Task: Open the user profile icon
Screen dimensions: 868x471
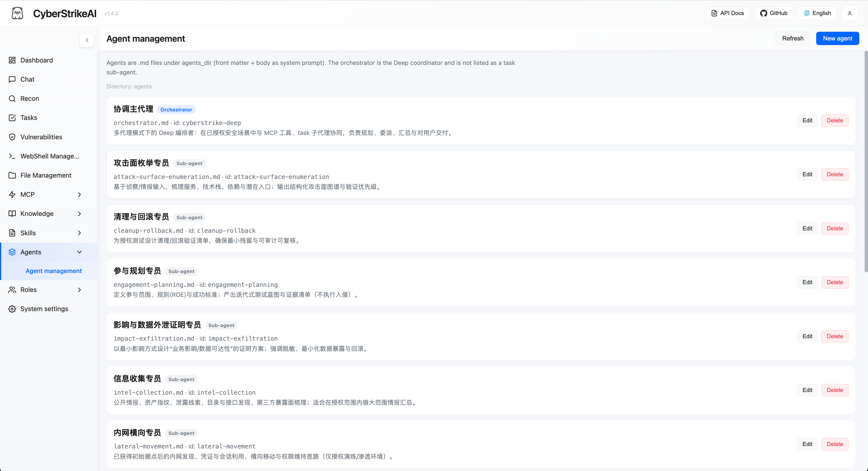Action: click(849, 13)
